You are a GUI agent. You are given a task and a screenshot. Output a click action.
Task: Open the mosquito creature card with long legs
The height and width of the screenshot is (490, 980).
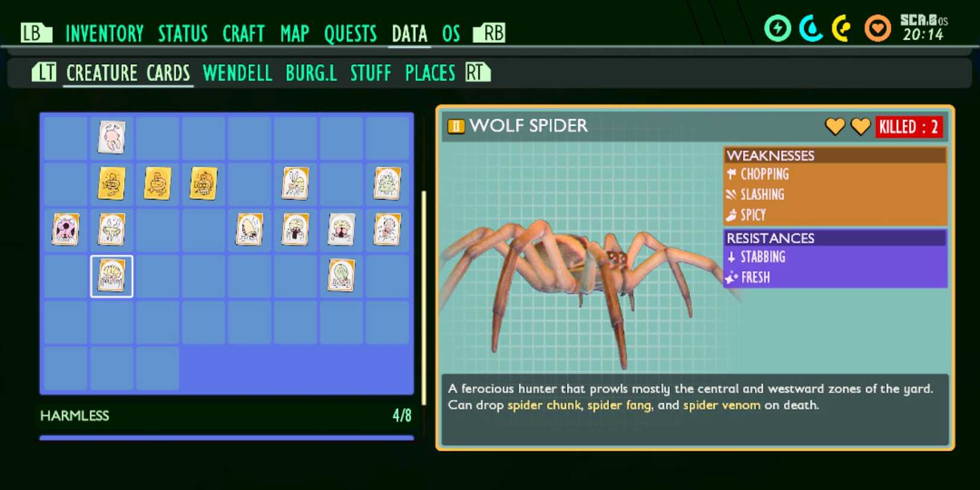pos(295,184)
